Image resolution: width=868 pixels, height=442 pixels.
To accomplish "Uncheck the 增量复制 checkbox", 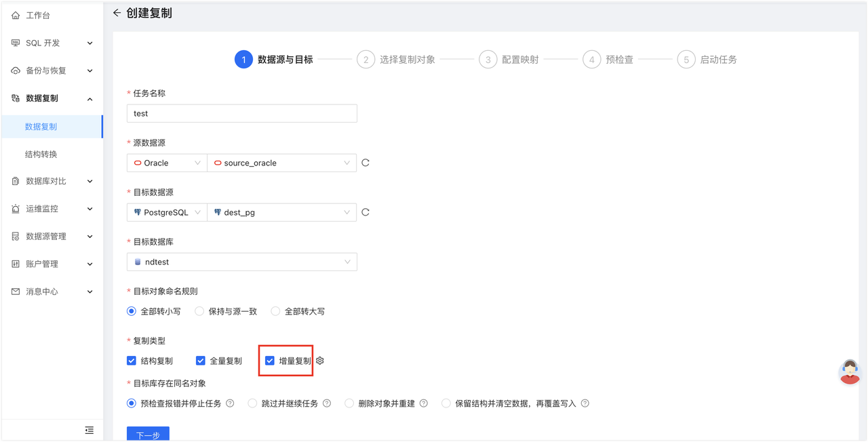I will (x=270, y=360).
